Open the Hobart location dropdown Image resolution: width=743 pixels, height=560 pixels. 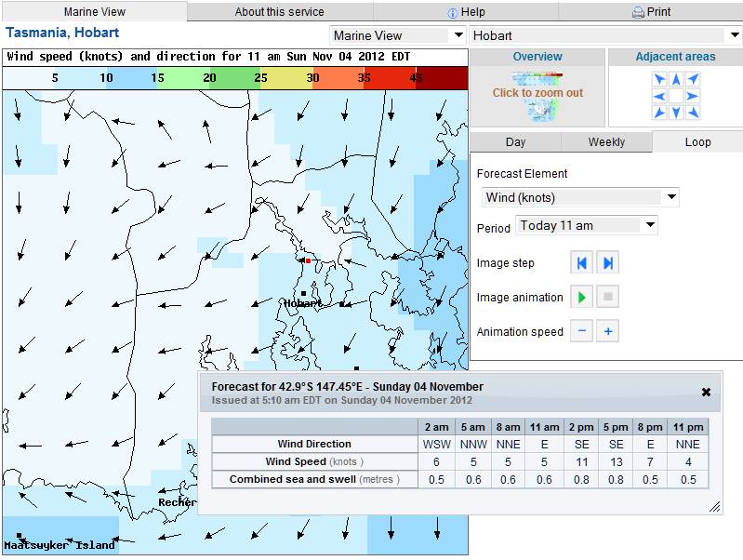tap(605, 35)
